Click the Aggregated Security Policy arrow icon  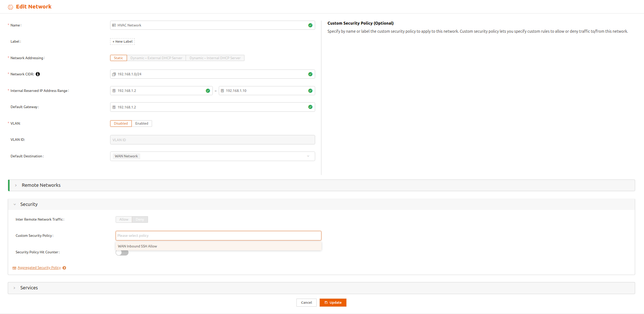click(64, 268)
